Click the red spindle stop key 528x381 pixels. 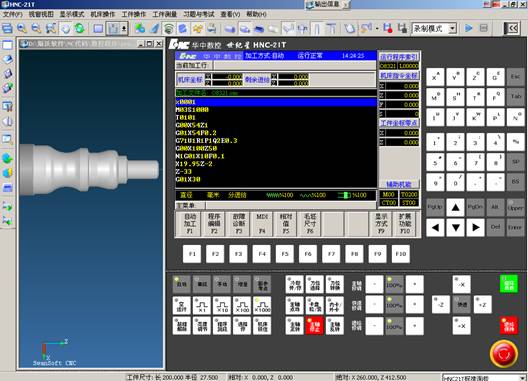click(315, 325)
